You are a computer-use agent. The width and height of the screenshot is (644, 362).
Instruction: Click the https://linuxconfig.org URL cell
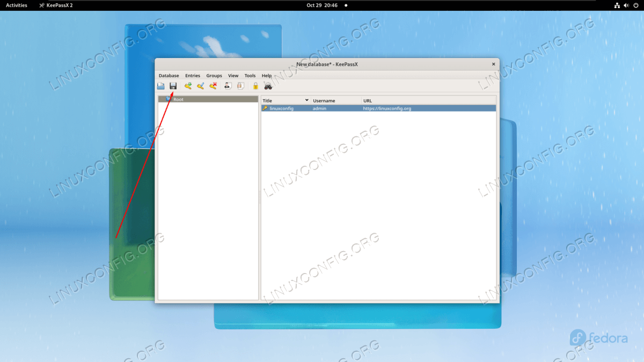[387, 108]
